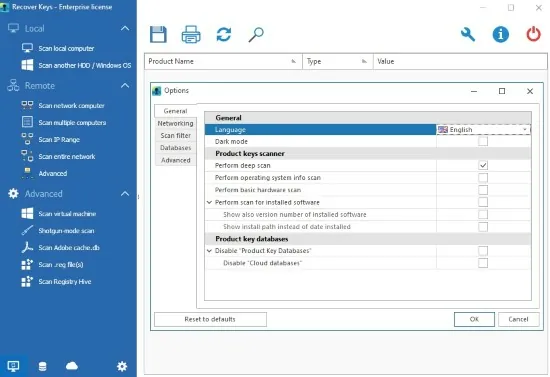Check Perform scan for installed software
The height and width of the screenshot is (377, 550).
pyautogui.click(x=483, y=202)
